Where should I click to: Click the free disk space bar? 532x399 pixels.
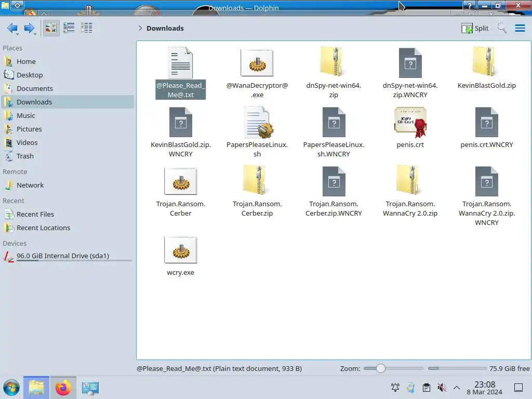coord(457,368)
